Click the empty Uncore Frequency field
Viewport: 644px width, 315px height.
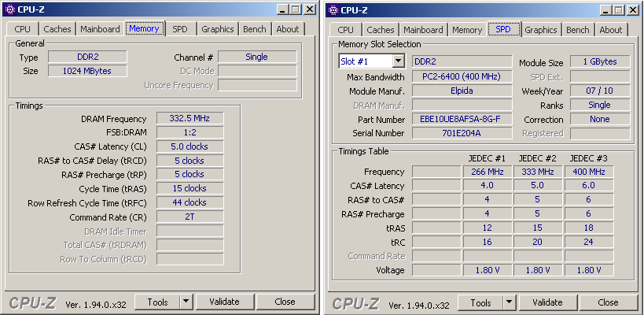coord(257,85)
